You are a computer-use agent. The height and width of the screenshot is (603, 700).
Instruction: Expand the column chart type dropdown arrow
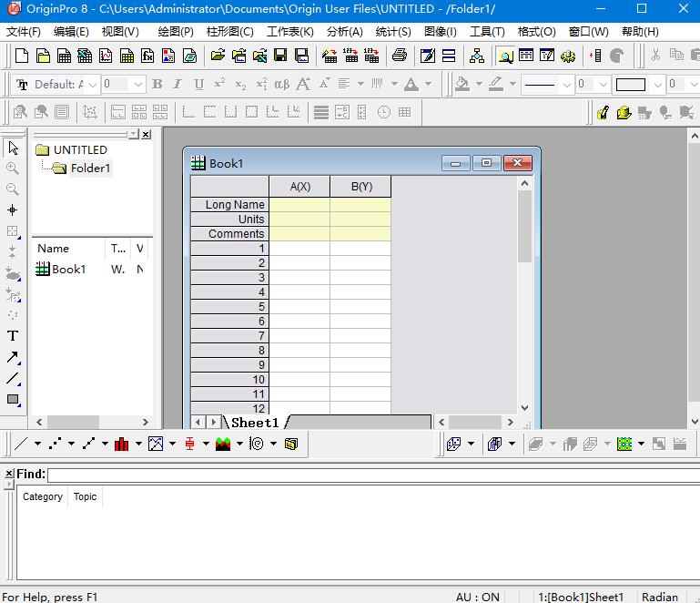pos(138,444)
